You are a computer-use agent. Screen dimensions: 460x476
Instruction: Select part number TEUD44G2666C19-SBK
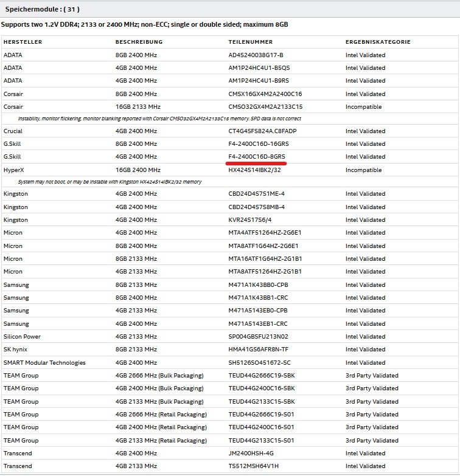261,375
